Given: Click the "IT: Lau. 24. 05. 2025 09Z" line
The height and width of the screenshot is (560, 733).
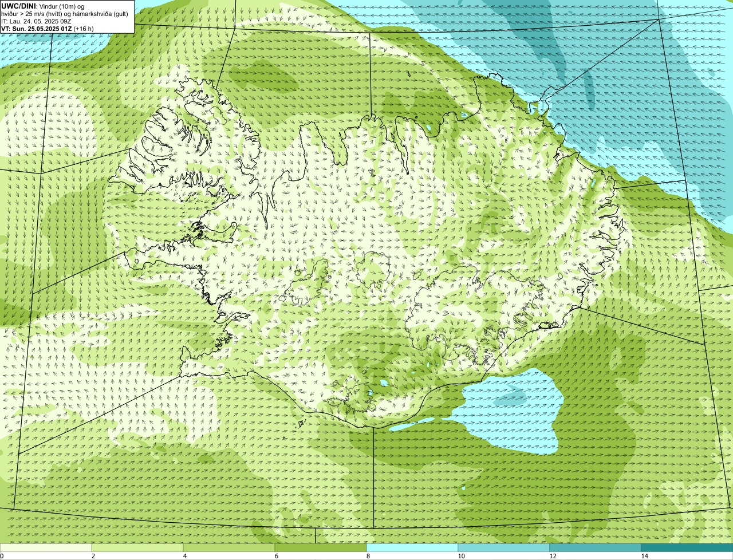Looking at the screenshot, I should coord(36,21).
